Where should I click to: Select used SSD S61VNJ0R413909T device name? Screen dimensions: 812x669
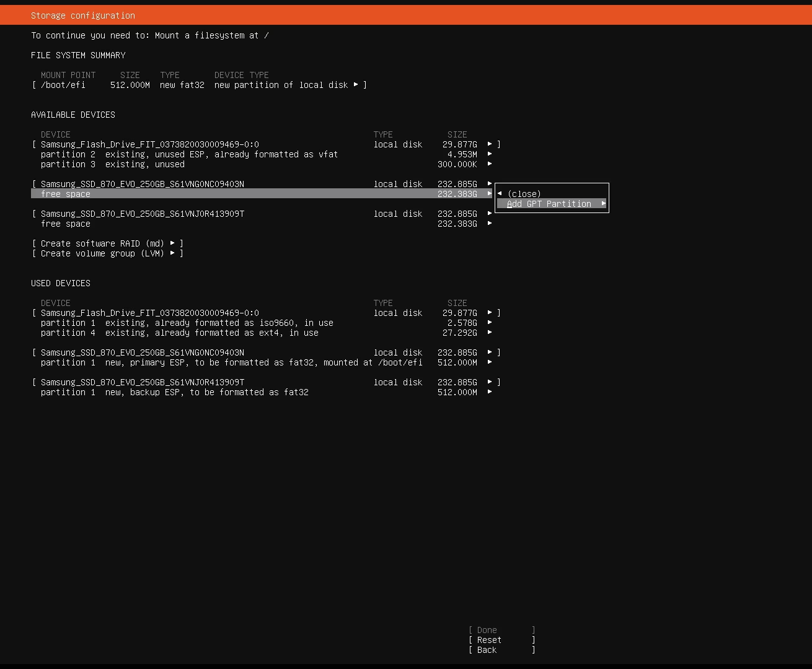tap(143, 382)
